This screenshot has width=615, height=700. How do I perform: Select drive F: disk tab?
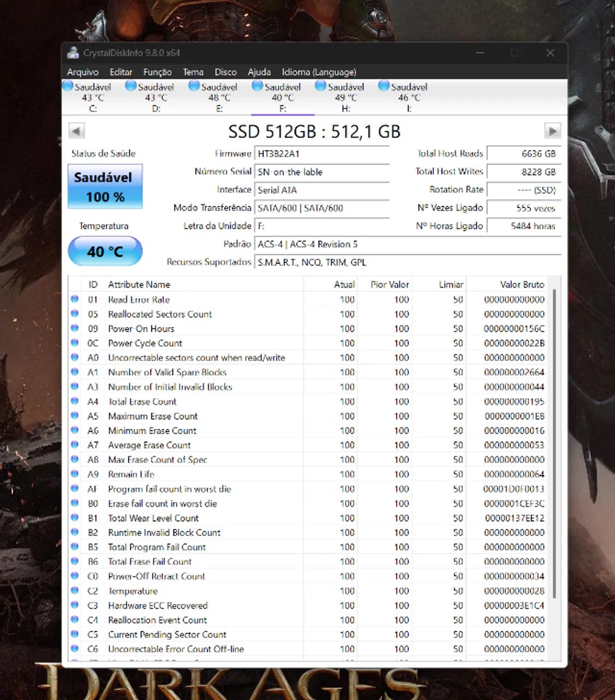[x=283, y=97]
